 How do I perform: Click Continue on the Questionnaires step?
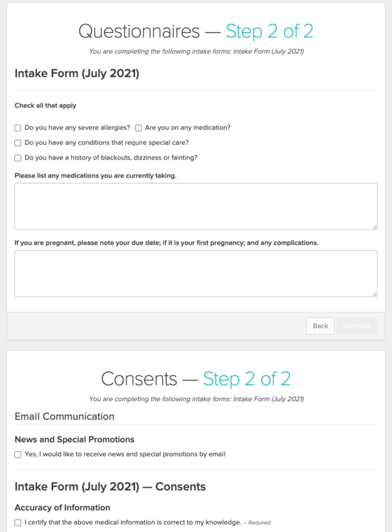click(x=357, y=326)
